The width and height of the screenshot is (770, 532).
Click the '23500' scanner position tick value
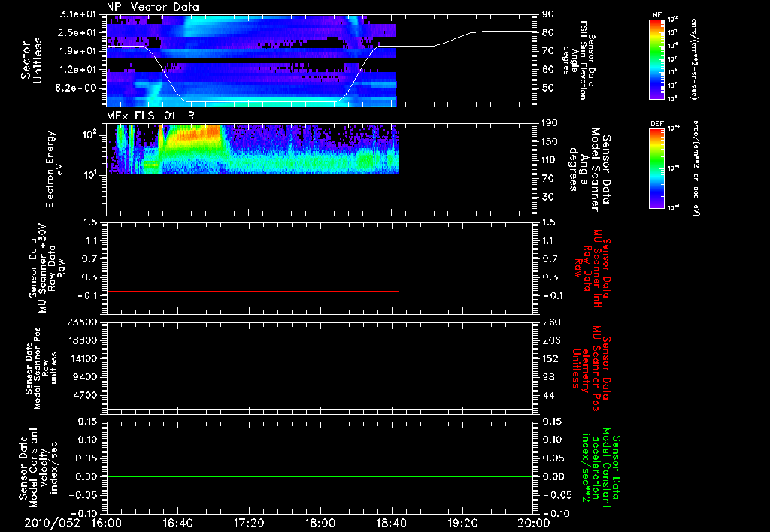pyautogui.click(x=81, y=322)
